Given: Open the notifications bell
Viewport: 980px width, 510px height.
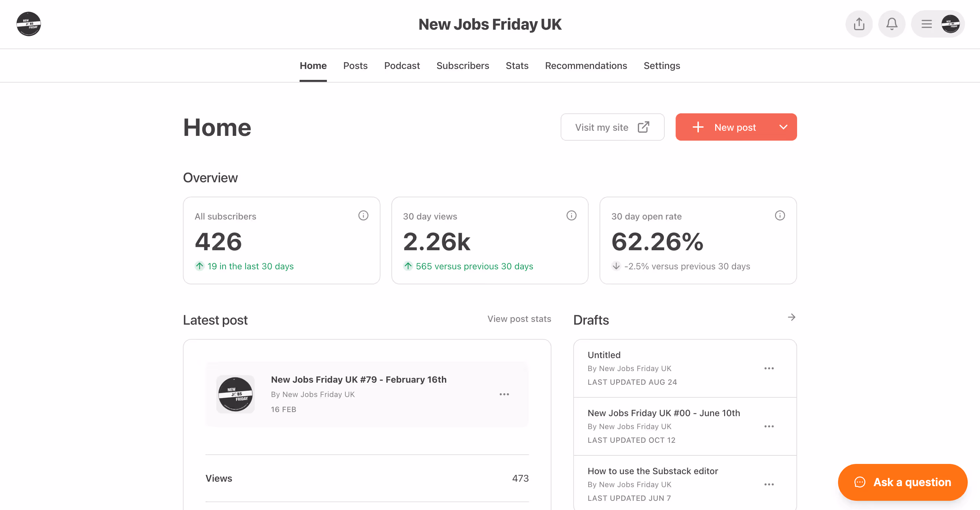Looking at the screenshot, I should [x=891, y=24].
